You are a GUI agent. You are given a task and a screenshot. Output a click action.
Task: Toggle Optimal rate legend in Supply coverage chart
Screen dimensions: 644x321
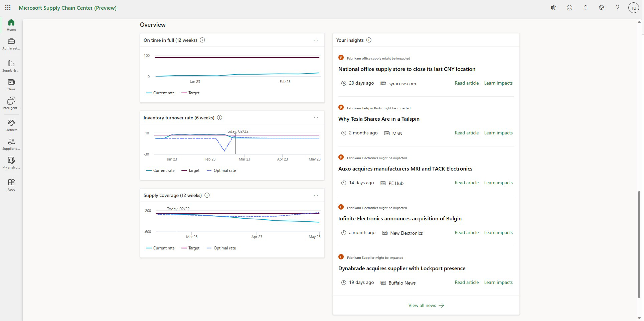click(x=221, y=248)
